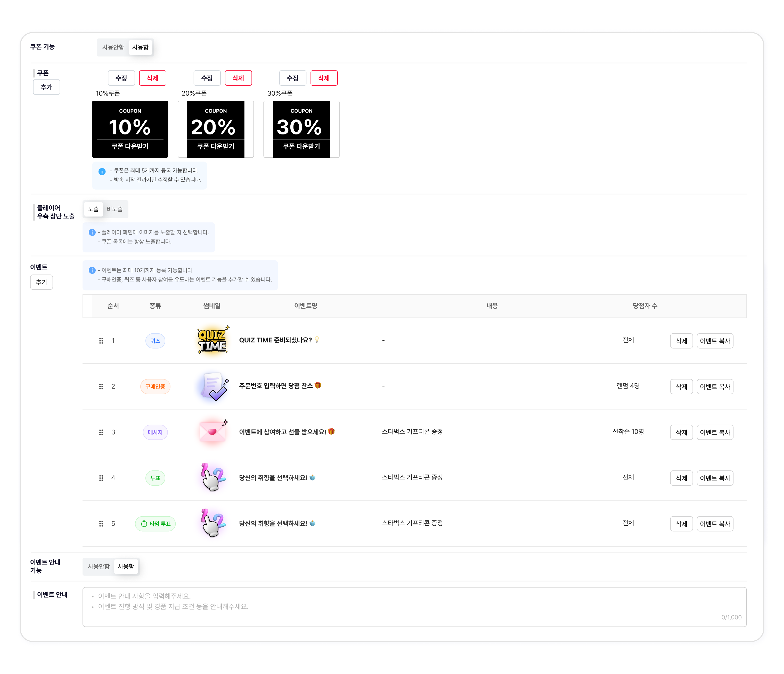Click event name QUIZ TIME 준비되셨나요?
This screenshot has width=784, height=674.
[x=275, y=340]
